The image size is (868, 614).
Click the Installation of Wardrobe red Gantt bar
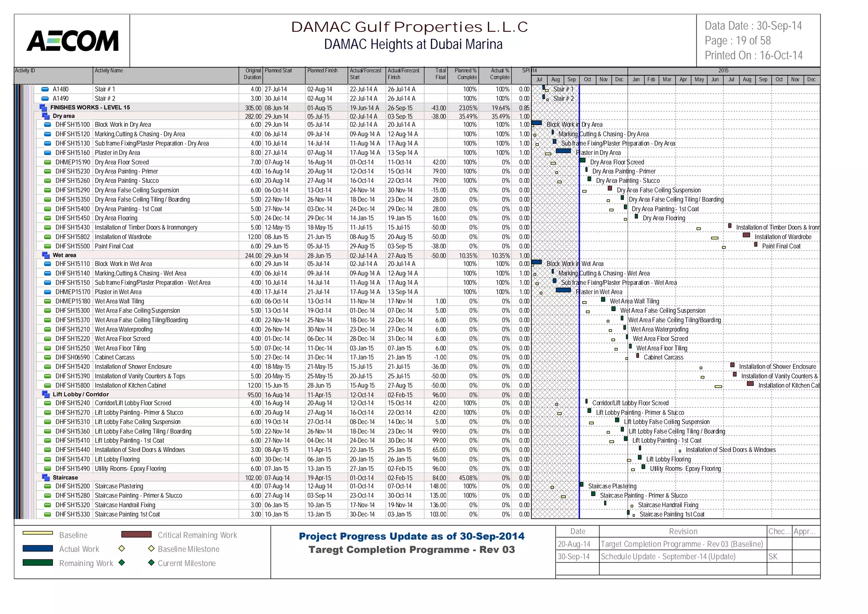coord(746,235)
